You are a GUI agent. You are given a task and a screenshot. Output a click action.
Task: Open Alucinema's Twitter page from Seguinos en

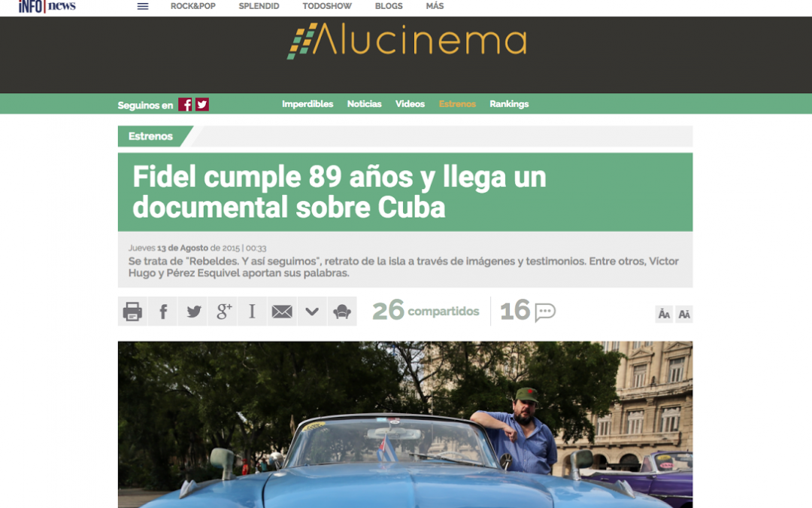(202, 105)
